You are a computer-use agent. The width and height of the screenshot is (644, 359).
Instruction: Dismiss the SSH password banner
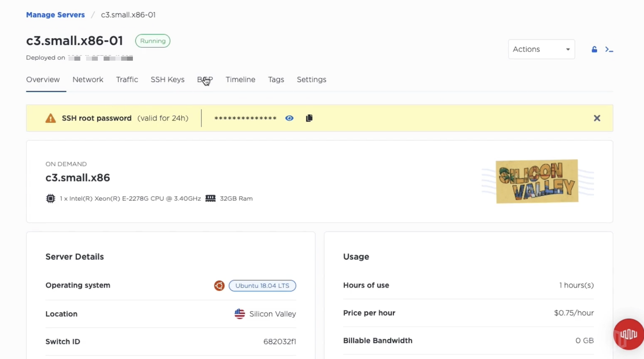pos(597,118)
